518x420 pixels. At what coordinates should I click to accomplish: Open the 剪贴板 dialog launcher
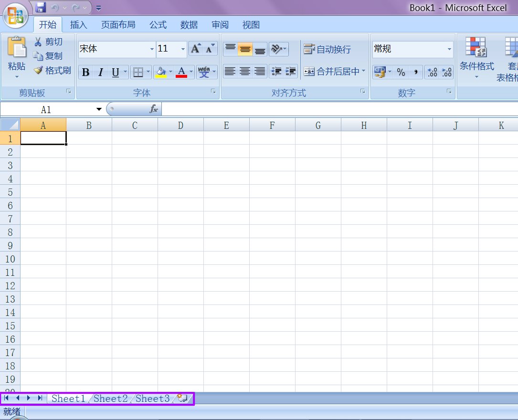click(69, 92)
